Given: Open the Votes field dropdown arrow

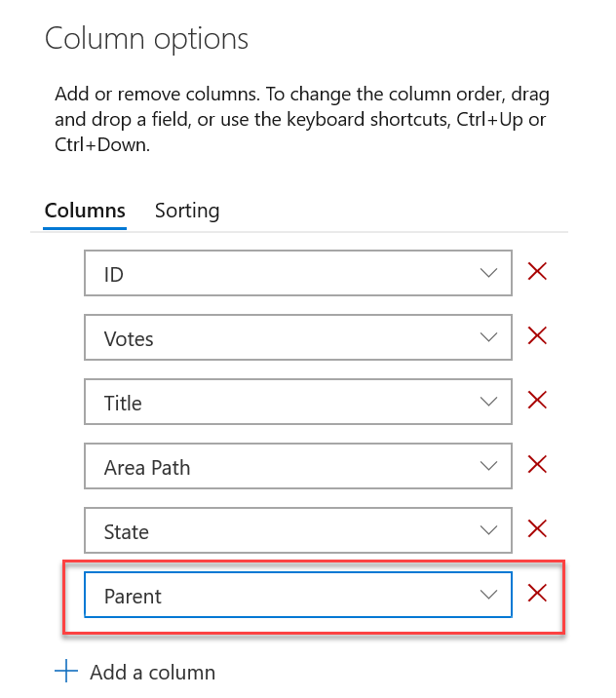Looking at the screenshot, I should [x=490, y=338].
